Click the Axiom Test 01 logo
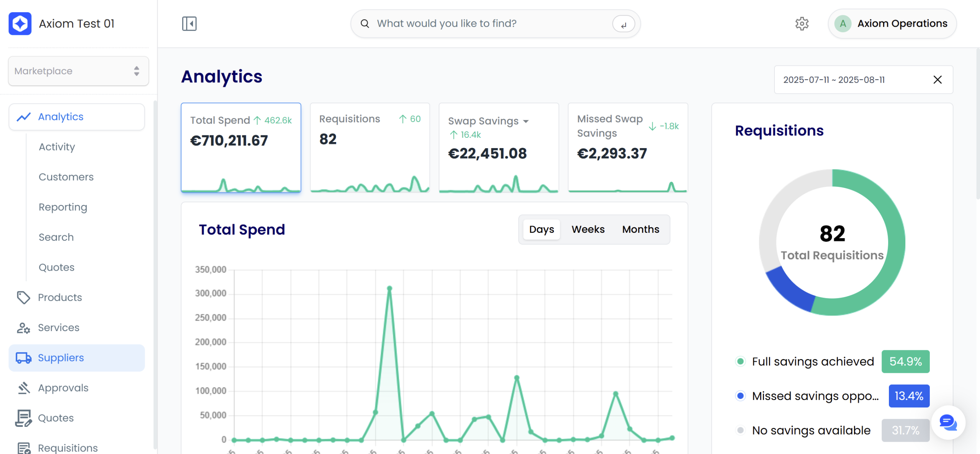 coord(20,24)
